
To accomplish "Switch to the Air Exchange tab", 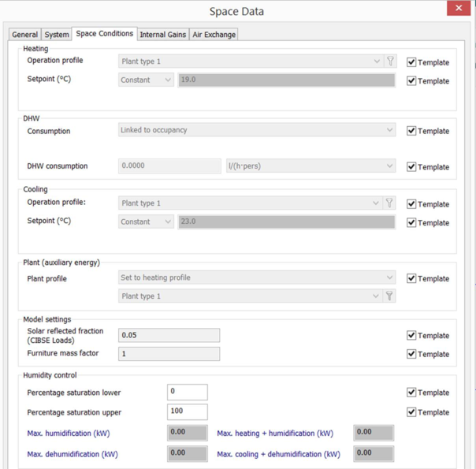I will 214,35.
